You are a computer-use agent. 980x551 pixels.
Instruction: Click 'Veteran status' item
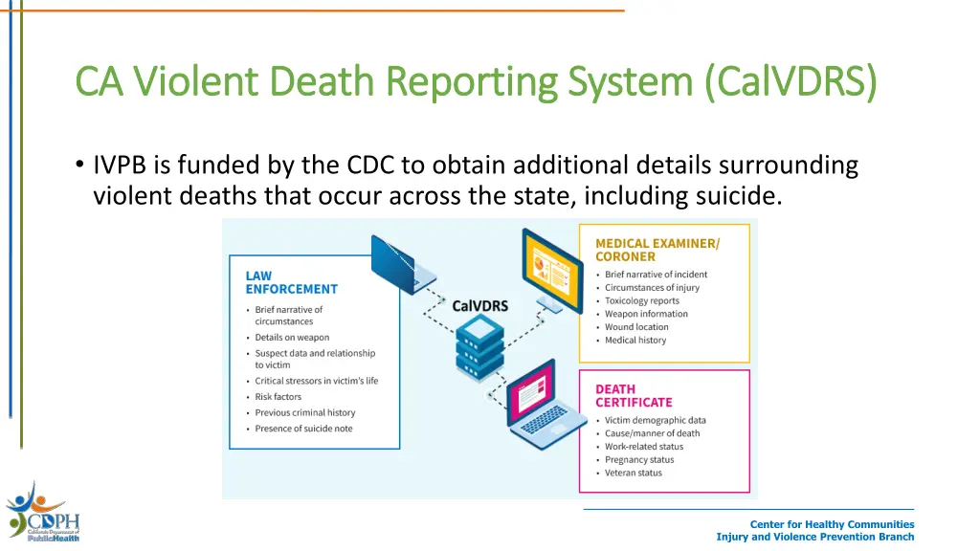click(634, 473)
